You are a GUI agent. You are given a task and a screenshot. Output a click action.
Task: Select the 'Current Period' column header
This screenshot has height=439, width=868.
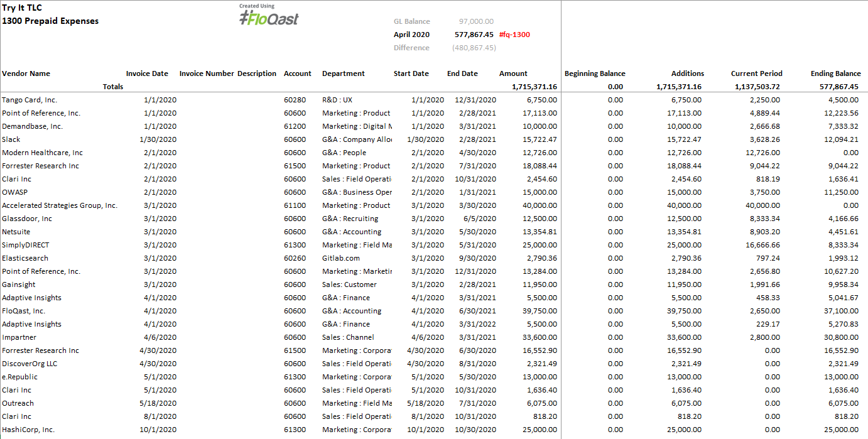pyautogui.click(x=757, y=73)
